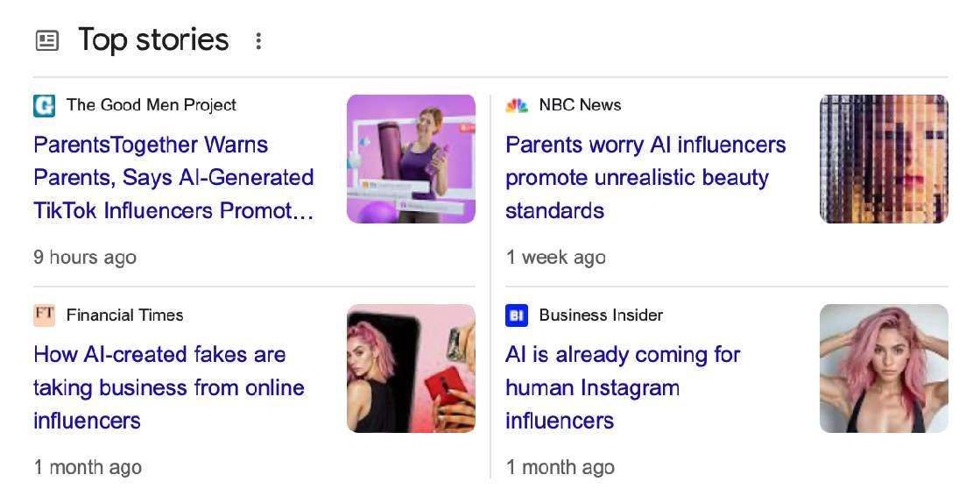Click the NBC News peacock logo
This screenshot has width=980, height=496.
(517, 105)
